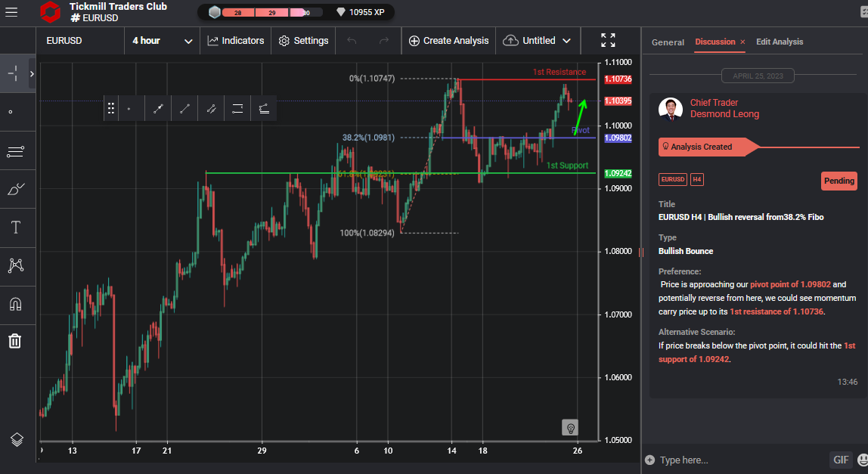
Task: Click the red 1.10736 resistance price label
Action: coord(618,79)
